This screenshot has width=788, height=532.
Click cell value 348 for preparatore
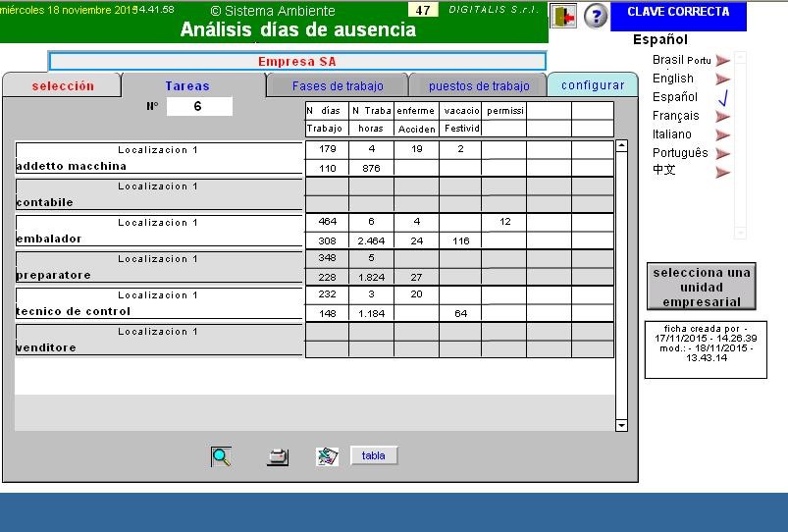327,257
